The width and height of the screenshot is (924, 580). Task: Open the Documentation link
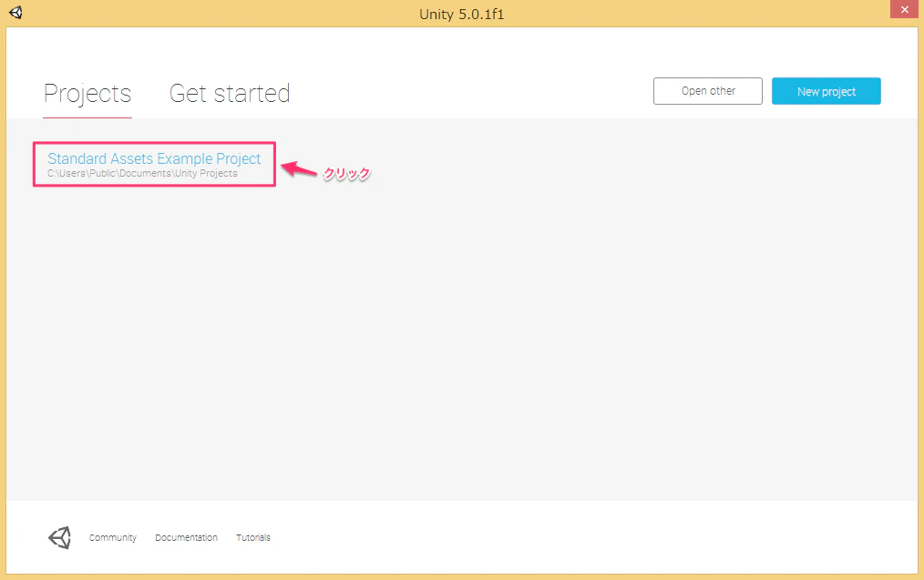point(186,537)
